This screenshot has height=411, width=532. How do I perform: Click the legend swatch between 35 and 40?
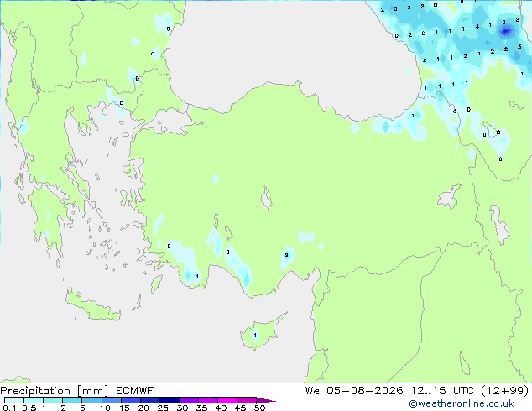(x=208, y=400)
